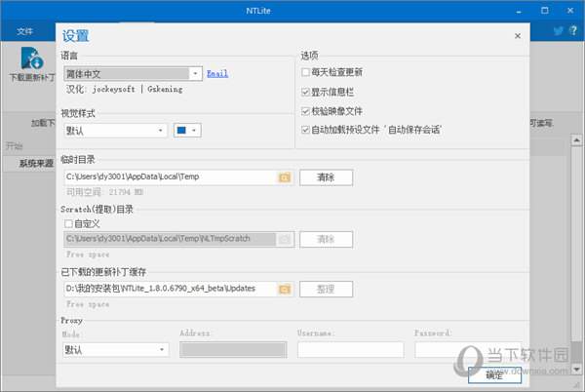
Task: Click the 确定 button to confirm settings
Action: point(494,375)
